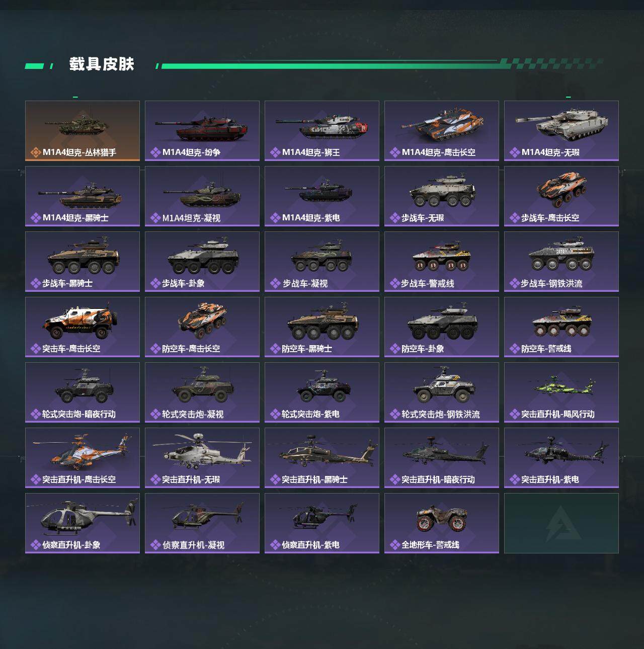Image resolution: width=644 pixels, height=649 pixels.
Task: Click the 载具皮肤 section heading
Action: tap(102, 64)
